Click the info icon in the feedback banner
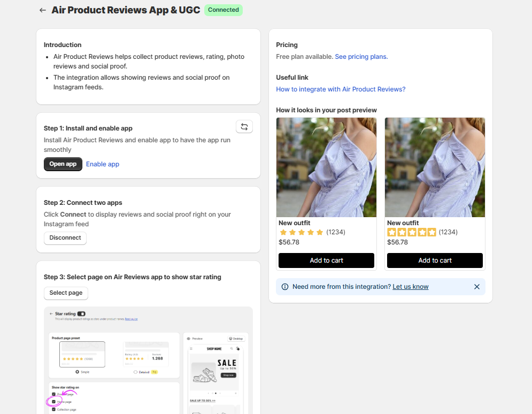The image size is (532, 414). (x=285, y=287)
